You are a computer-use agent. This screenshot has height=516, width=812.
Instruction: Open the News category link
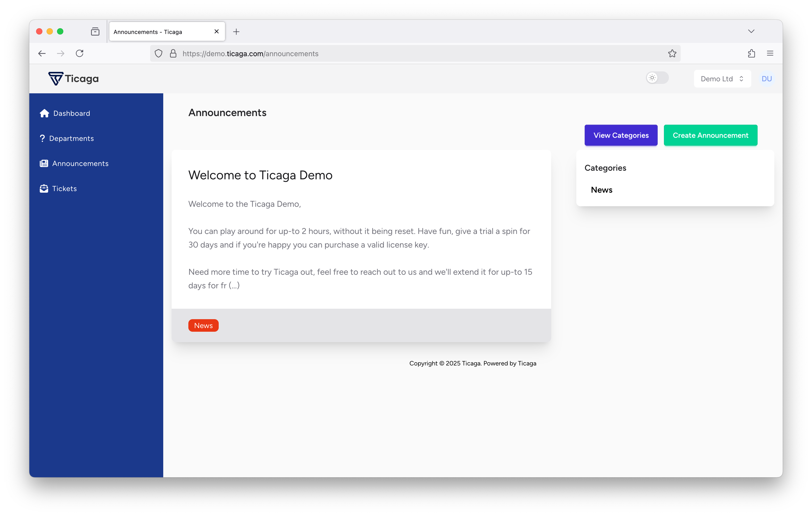tap(602, 190)
